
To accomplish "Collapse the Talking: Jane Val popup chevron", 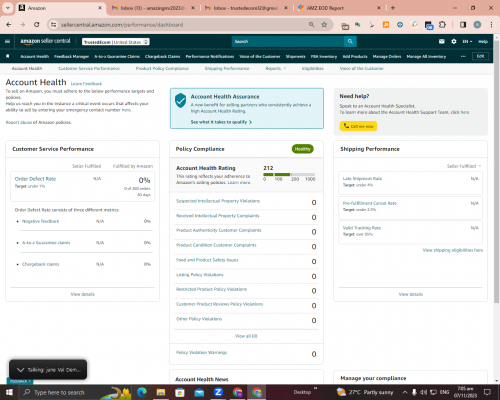I will 20,370.
